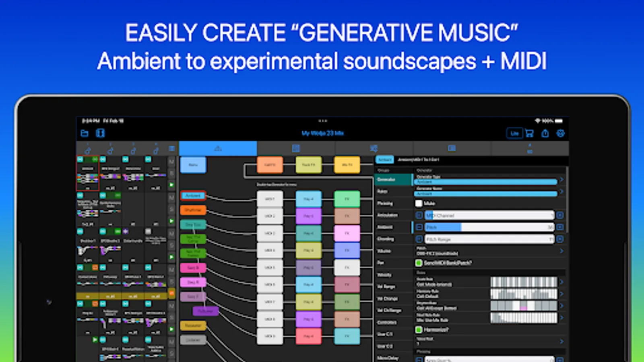Click the minus button beside Pitch slider

419,227
